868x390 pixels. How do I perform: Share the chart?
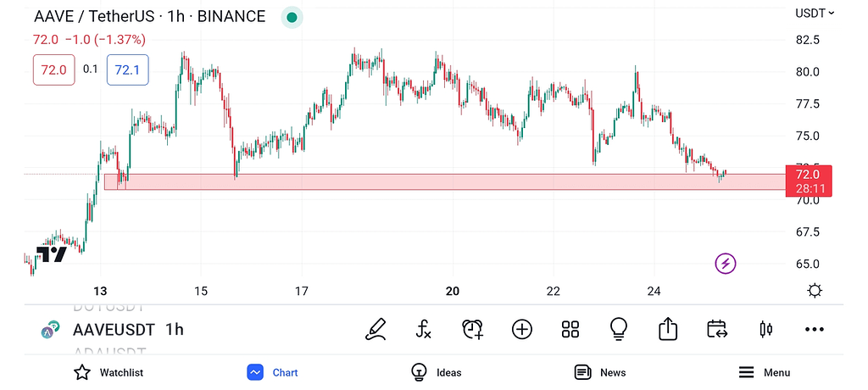click(x=668, y=329)
